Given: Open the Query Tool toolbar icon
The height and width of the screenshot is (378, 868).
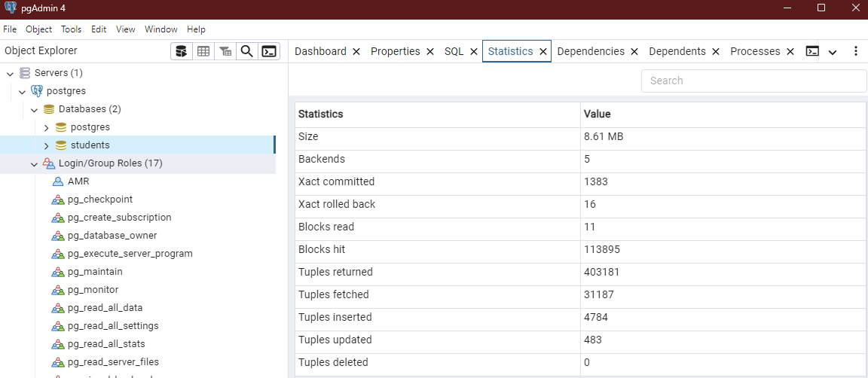Looking at the screenshot, I should coord(181,51).
